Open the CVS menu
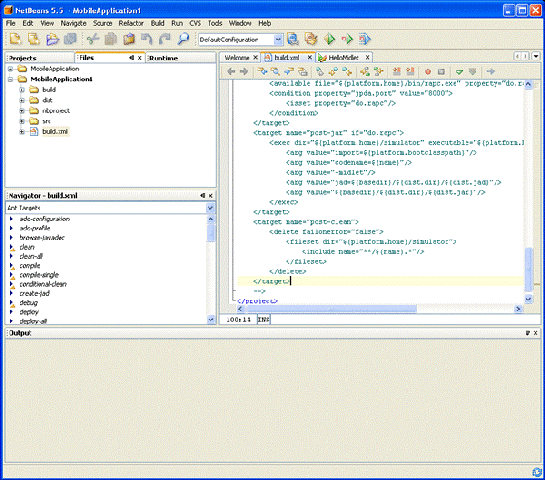This screenshot has height=480, width=545. [x=195, y=23]
